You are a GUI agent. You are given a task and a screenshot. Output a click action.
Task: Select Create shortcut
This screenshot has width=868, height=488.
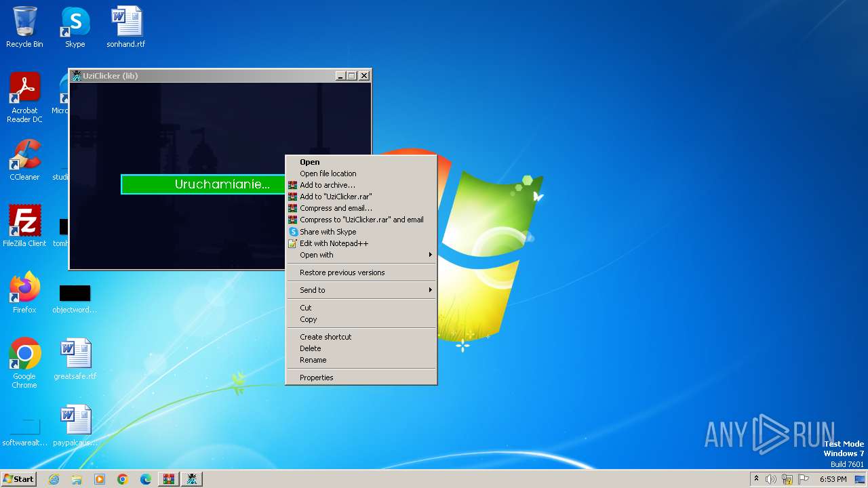tap(361, 337)
